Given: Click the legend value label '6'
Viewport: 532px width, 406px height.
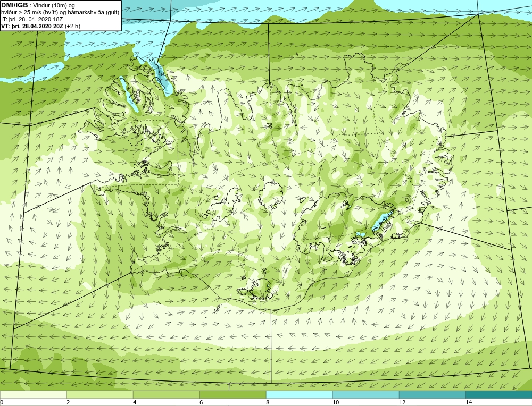Looking at the screenshot, I should [201, 402].
